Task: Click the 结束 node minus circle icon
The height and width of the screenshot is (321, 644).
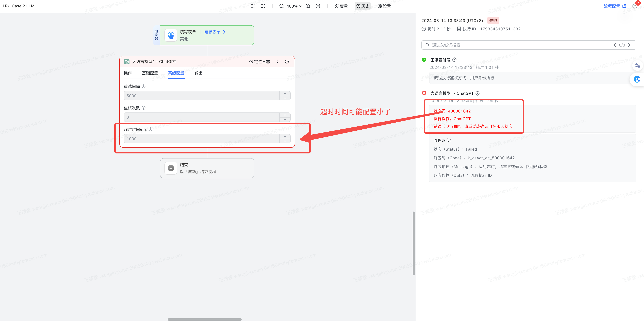Action: coord(171,168)
